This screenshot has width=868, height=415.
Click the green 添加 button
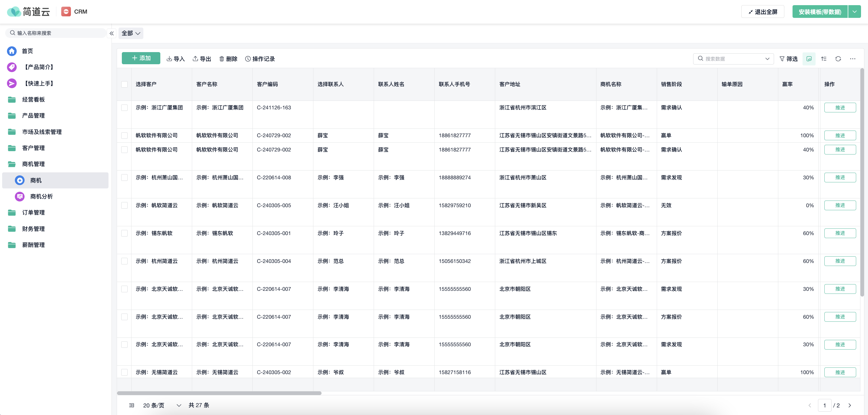141,58
